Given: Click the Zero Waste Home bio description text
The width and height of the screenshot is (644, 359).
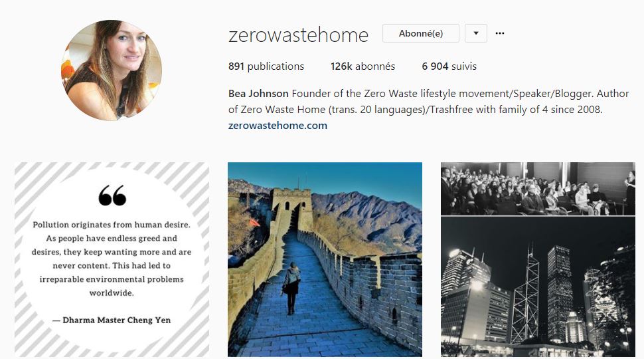Looking at the screenshot, I should pos(428,102).
